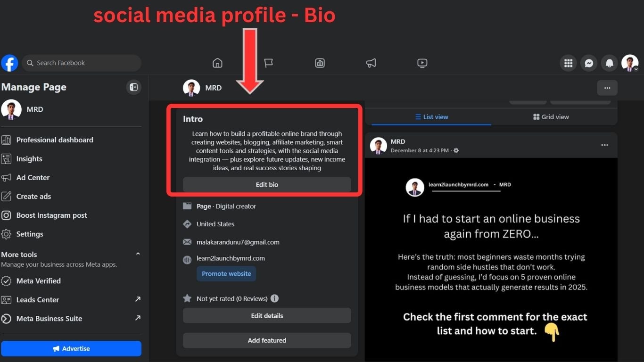Click the malakarandunu7@gmail.com email
This screenshot has height=362, width=644.
[238, 242]
